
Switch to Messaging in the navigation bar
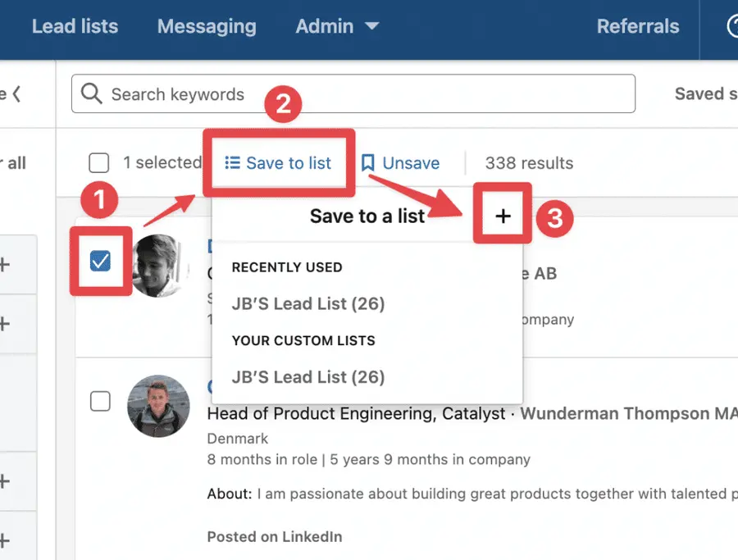[x=206, y=25]
